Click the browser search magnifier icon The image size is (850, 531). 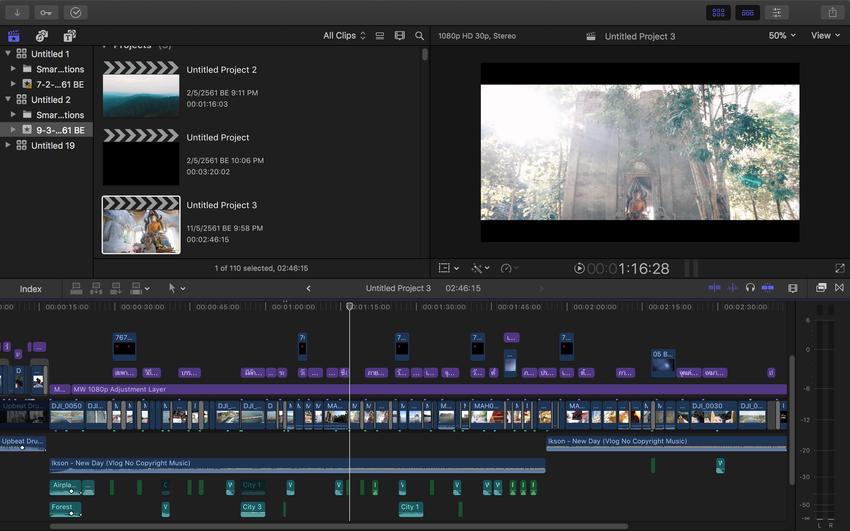pos(419,36)
